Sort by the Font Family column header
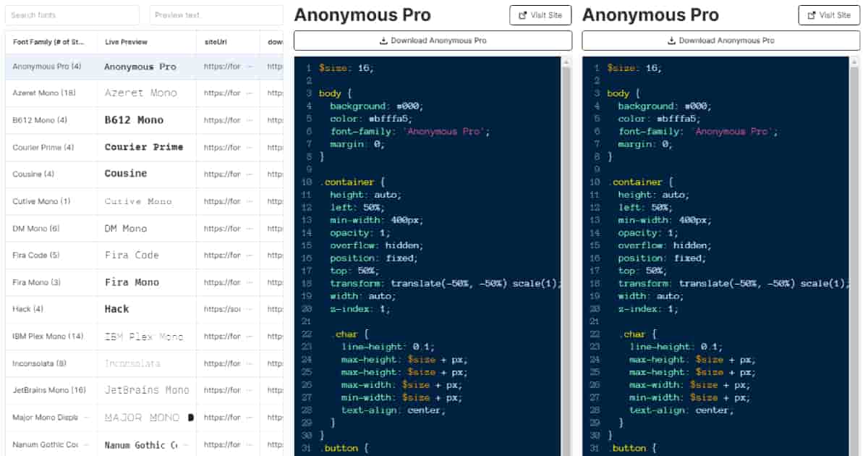 48,42
